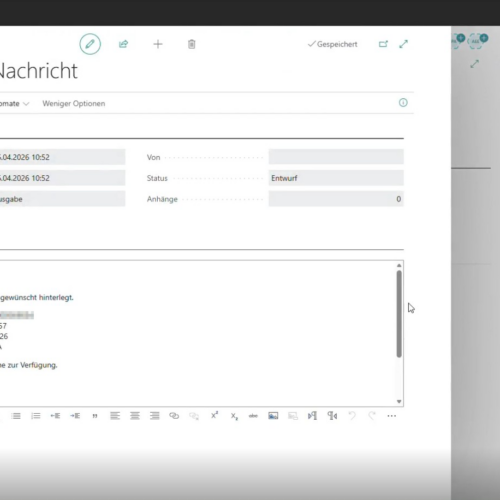Click Weniger Optionen

click(x=74, y=104)
